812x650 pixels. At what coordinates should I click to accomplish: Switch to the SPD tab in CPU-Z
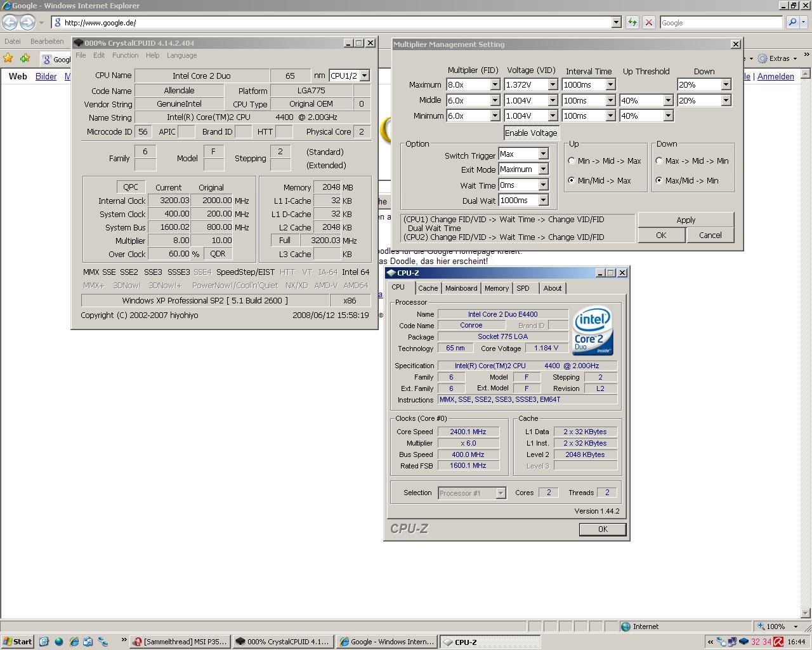coord(523,288)
